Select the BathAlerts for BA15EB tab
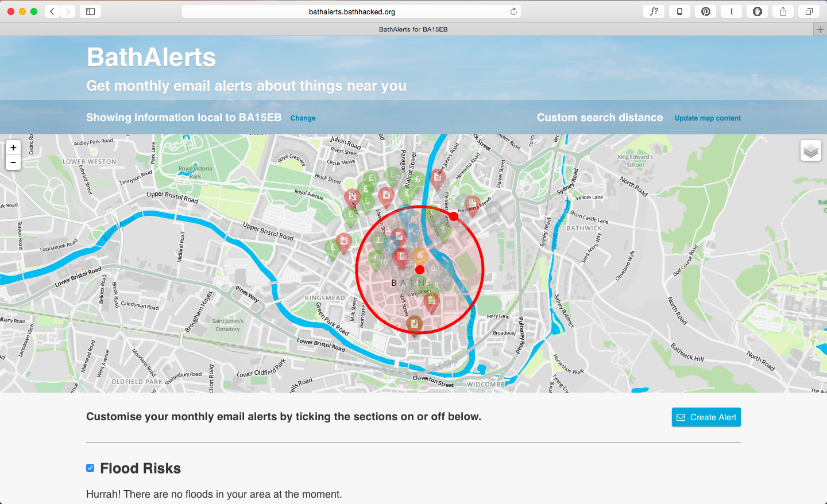 [x=413, y=29]
